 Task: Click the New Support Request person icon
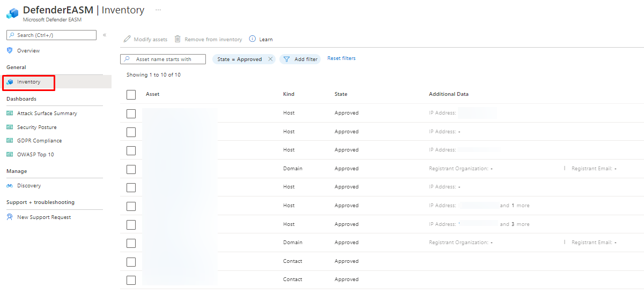[10, 217]
